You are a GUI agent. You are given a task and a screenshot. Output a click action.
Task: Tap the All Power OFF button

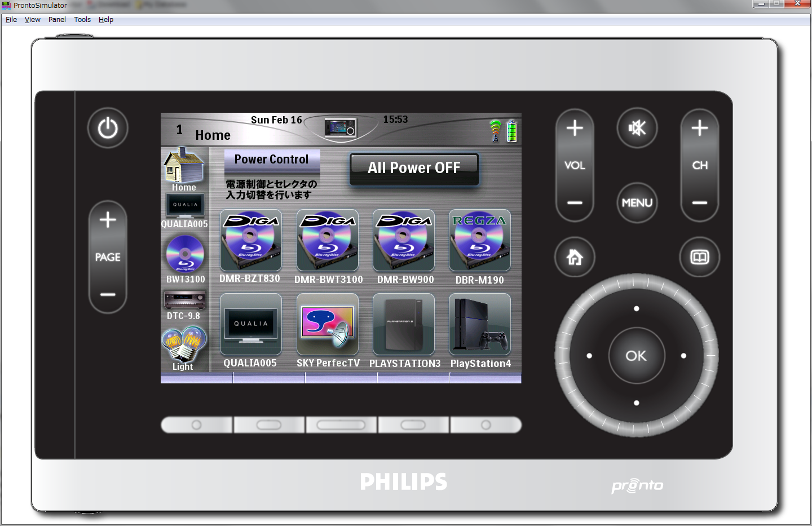pos(414,168)
